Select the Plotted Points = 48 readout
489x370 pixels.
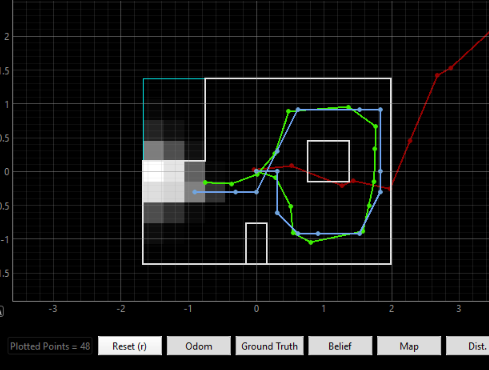click(50, 346)
